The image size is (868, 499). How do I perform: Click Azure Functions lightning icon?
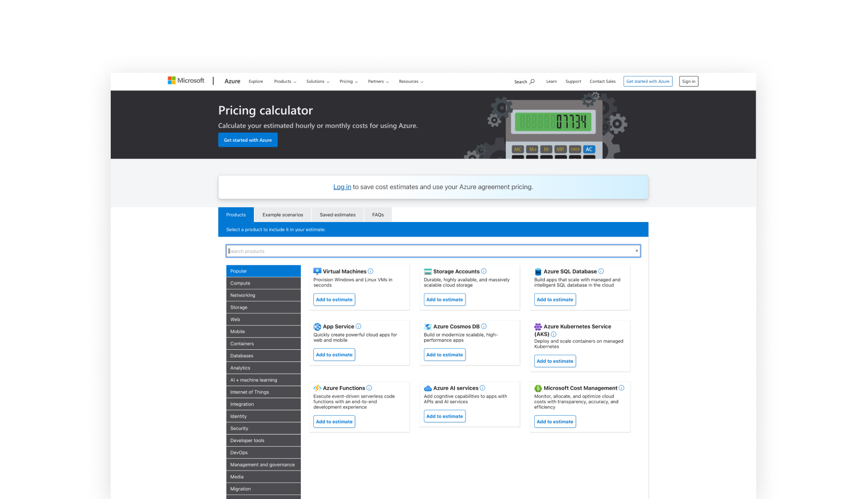tap(317, 388)
